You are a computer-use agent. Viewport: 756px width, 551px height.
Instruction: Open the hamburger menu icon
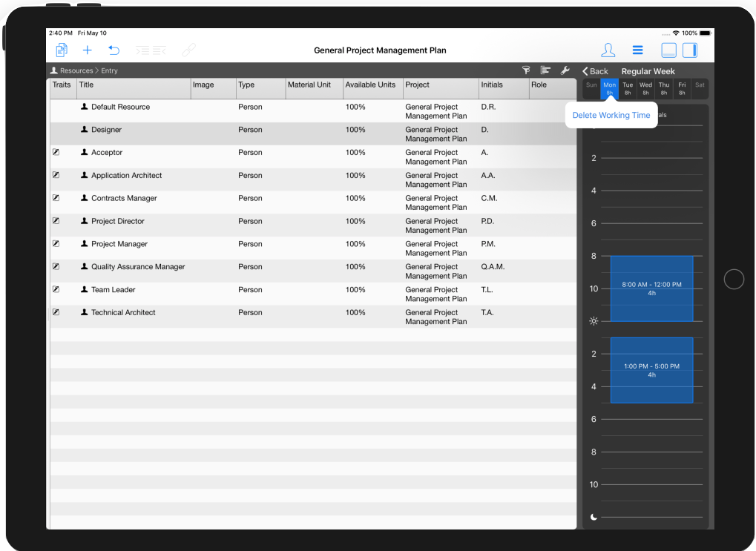click(x=637, y=50)
